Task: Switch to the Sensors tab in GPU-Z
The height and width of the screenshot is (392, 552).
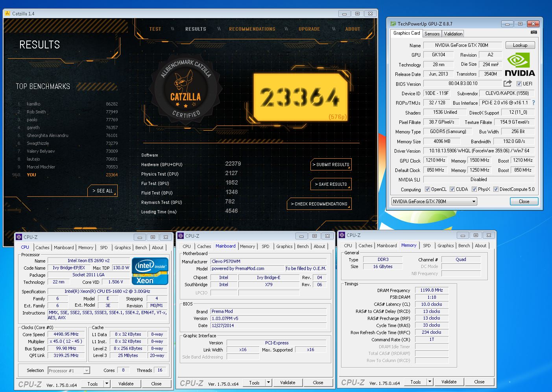Action: 432,34
